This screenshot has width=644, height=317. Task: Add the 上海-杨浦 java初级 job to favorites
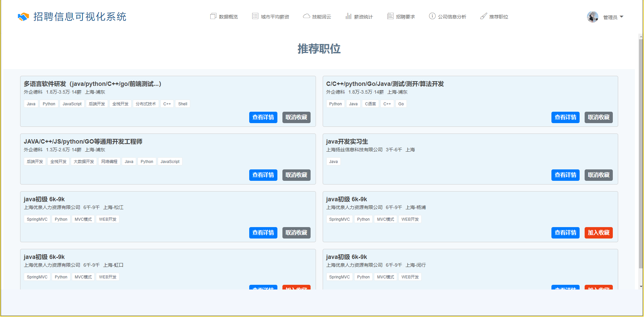(599, 233)
